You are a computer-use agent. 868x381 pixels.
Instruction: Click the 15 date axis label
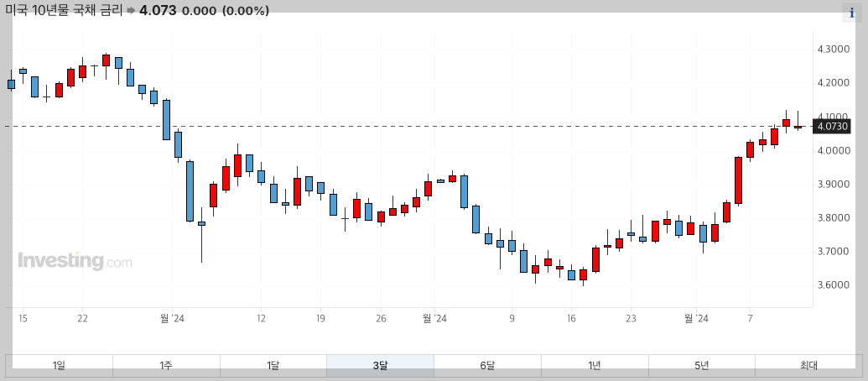(x=23, y=318)
